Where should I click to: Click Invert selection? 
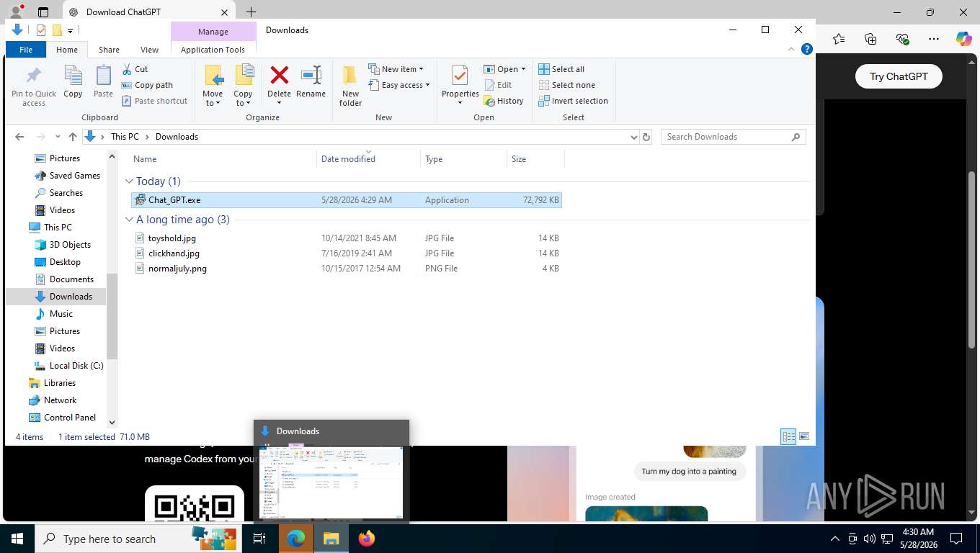pyautogui.click(x=573, y=101)
